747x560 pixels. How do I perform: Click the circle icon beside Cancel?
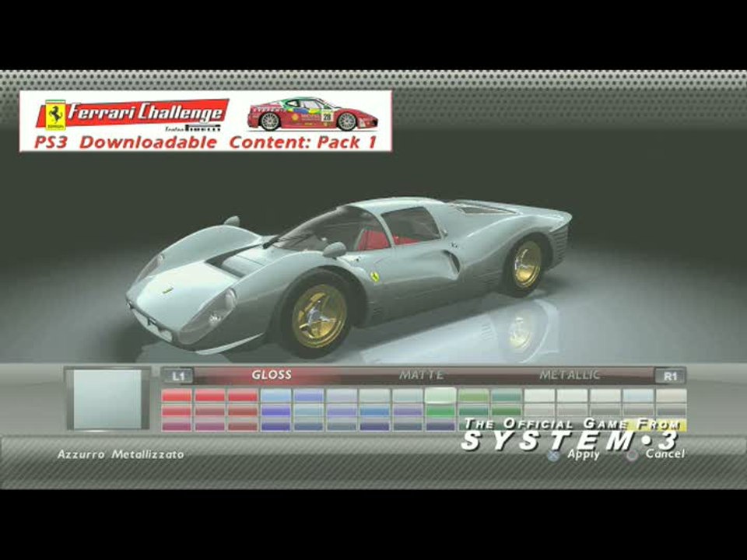(x=632, y=456)
